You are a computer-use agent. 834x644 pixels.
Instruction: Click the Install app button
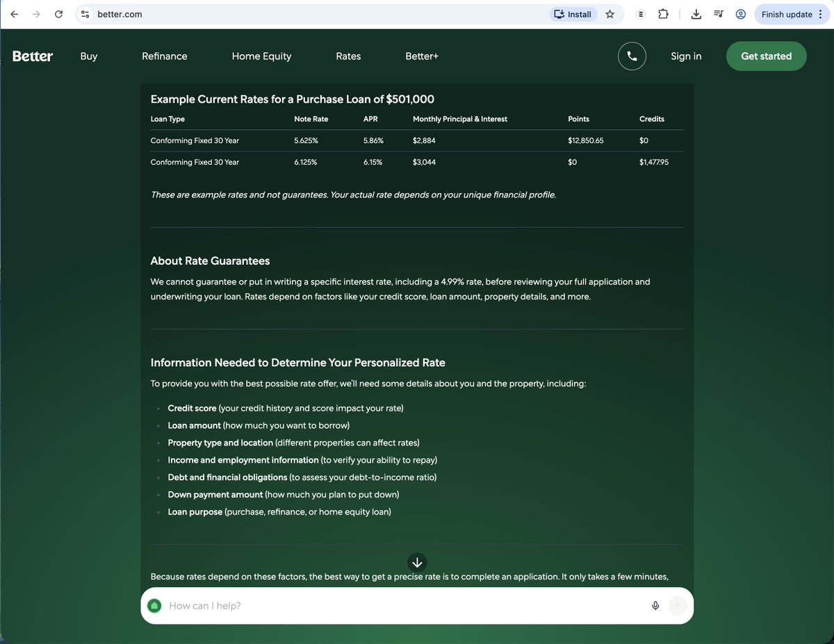pos(573,14)
